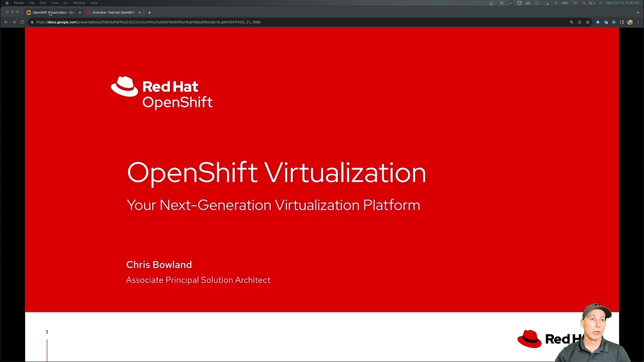Bookmark this page with the star icon
644x362 pixels.
(x=588, y=22)
